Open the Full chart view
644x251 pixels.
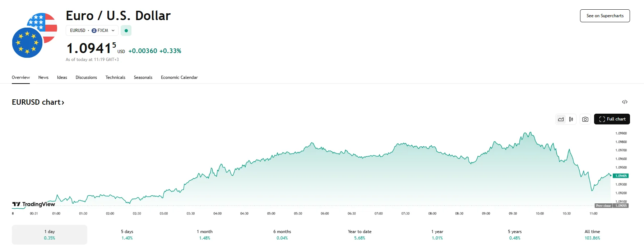coord(612,119)
